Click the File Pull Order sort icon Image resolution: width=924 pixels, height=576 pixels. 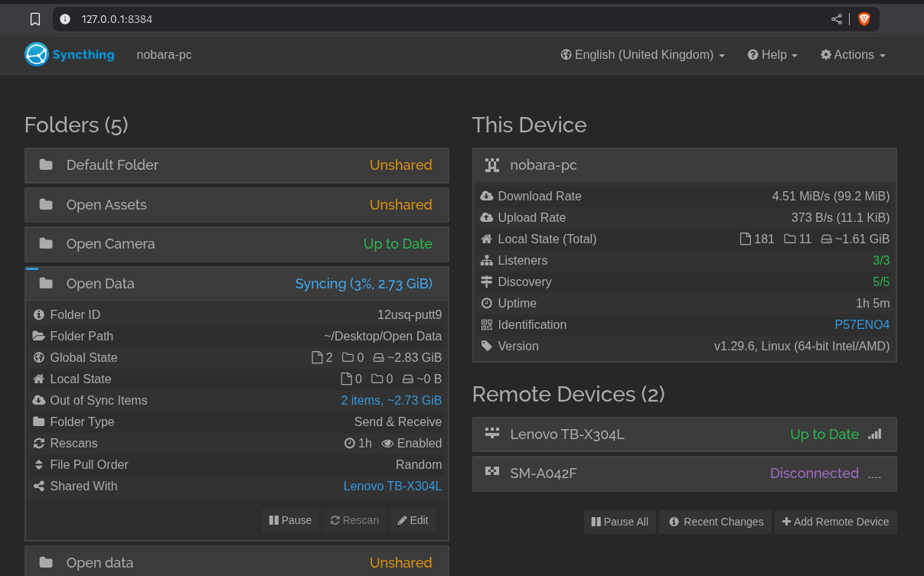pyautogui.click(x=39, y=464)
